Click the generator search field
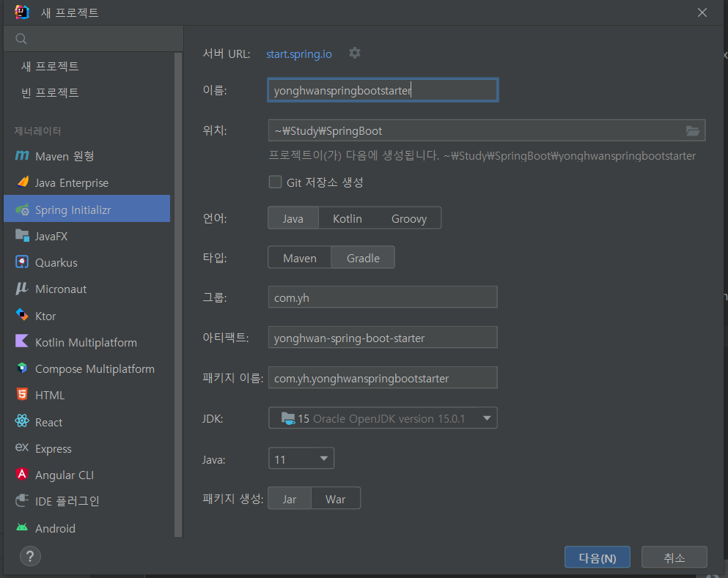728x578 pixels. point(93,39)
